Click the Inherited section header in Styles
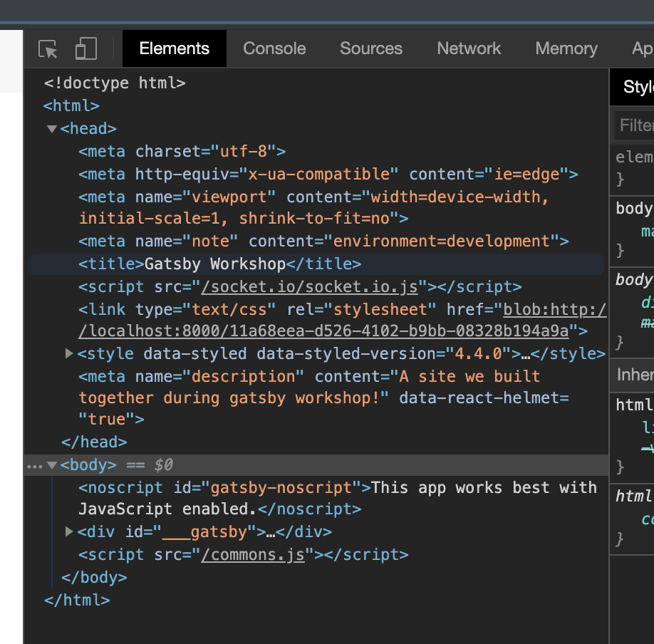Screen dimensions: 654x644 (x=632, y=375)
